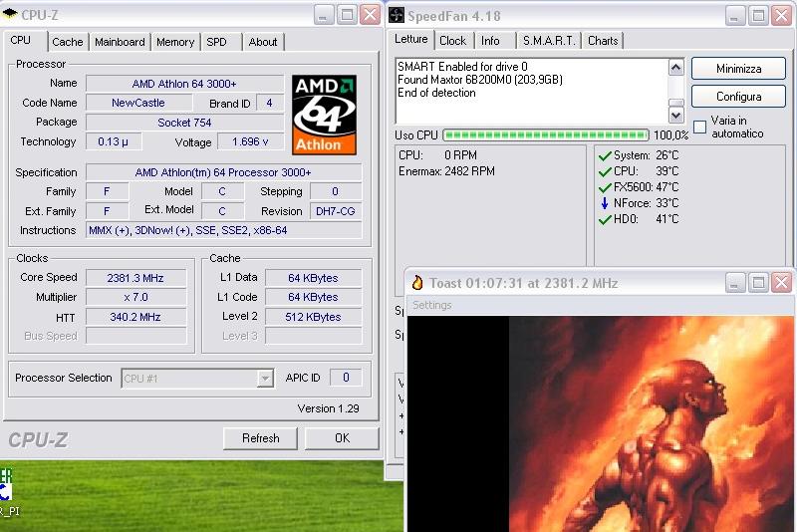Viewport: 797px width, 532px height.
Task: Click the Technology value 0.13 µ
Action: (x=114, y=141)
